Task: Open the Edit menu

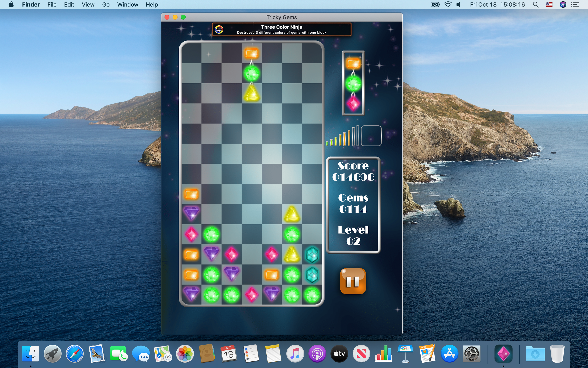Action: pos(69,4)
